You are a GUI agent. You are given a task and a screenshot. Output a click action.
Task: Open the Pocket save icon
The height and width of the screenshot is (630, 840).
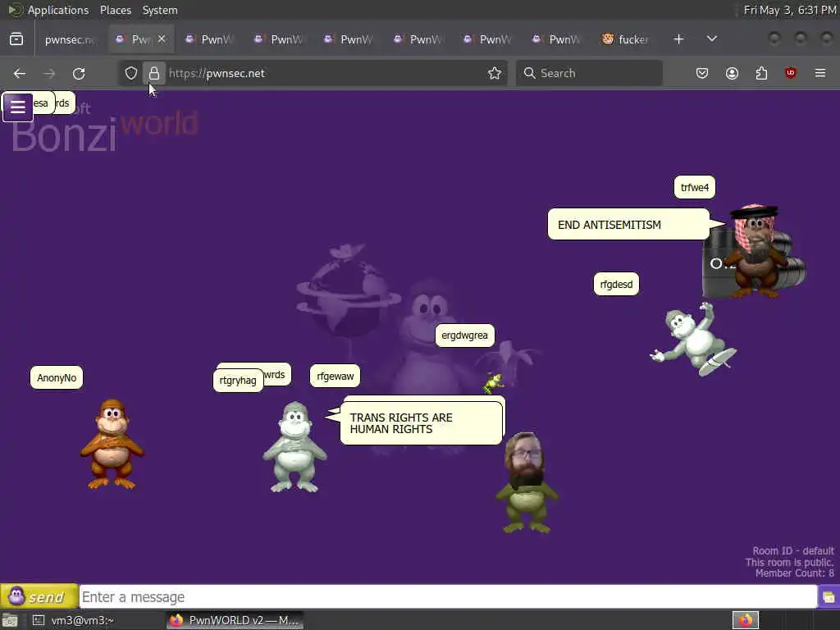[x=702, y=73]
